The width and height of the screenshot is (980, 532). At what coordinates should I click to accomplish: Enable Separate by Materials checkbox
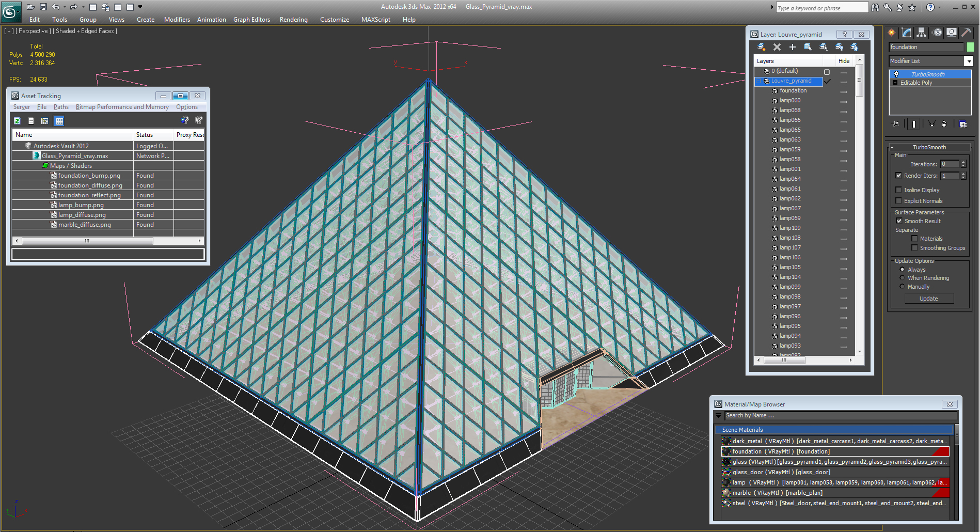tap(914, 239)
